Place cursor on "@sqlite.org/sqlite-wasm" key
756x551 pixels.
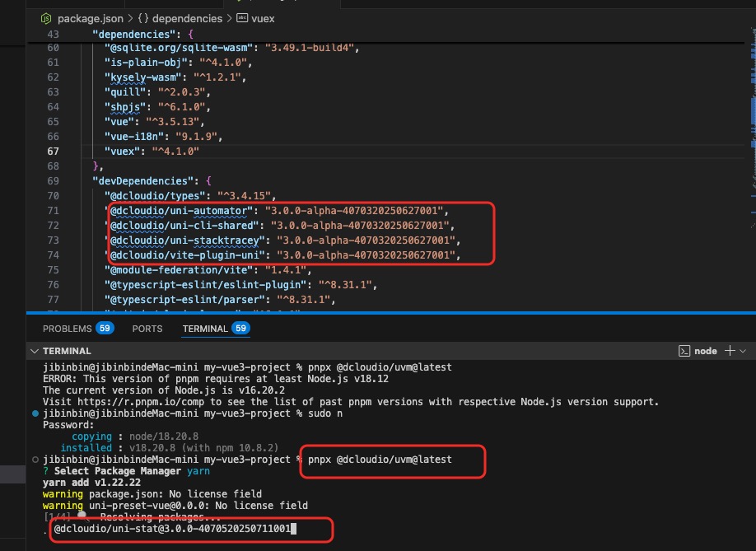(179, 48)
